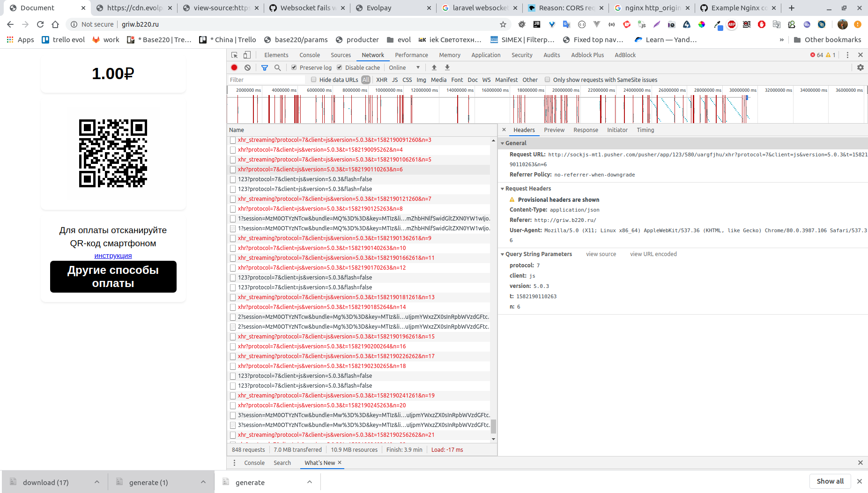This screenshot has width=868, height=493.
Task: Import HAR file upload arrow
Action: coord(434,67)
